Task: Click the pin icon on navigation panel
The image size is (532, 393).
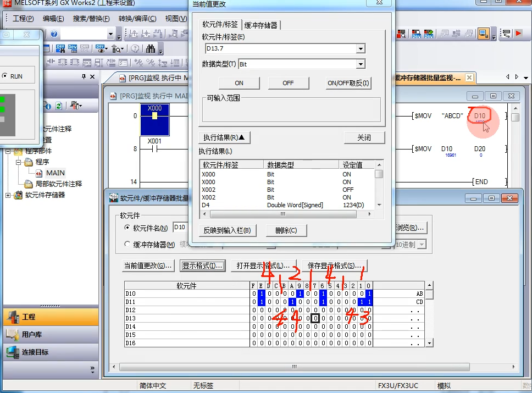Action: point(84,76)
